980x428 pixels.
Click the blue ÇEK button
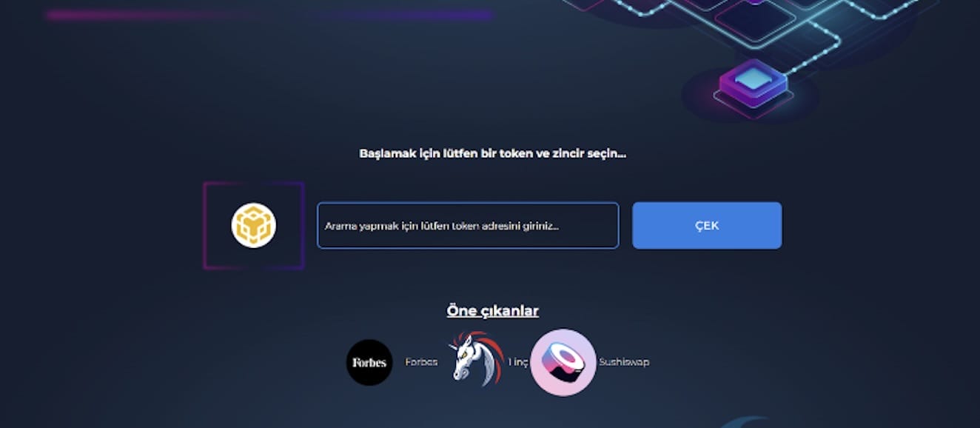pyautogui.click(x=707, y=225)
